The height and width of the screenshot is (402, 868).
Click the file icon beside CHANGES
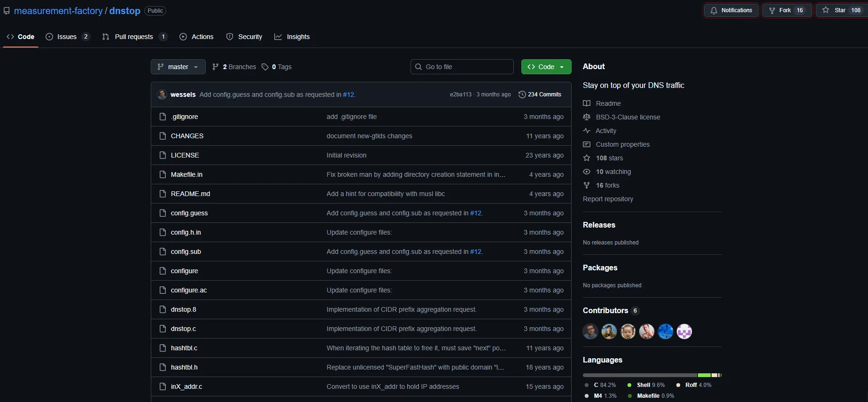click(163, 136)
